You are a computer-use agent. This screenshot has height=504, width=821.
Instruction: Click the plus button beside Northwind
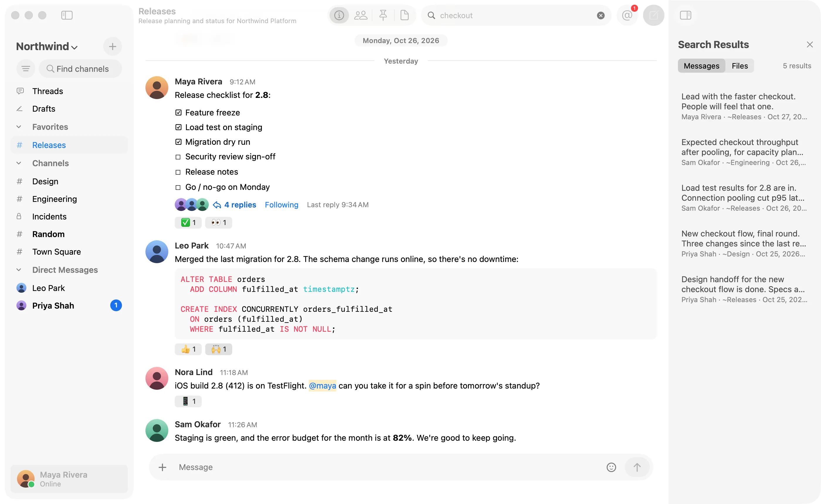pyautogui.click(x=112, y=46)
